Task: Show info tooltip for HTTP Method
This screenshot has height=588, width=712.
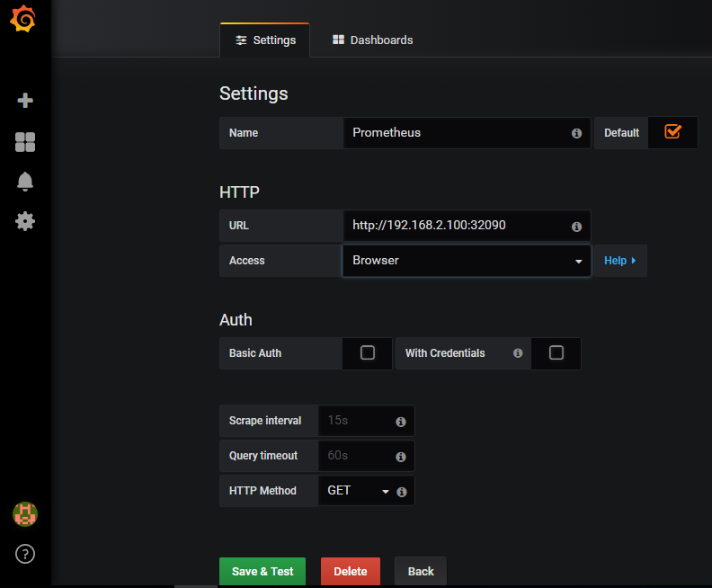Action: point(402,492)
